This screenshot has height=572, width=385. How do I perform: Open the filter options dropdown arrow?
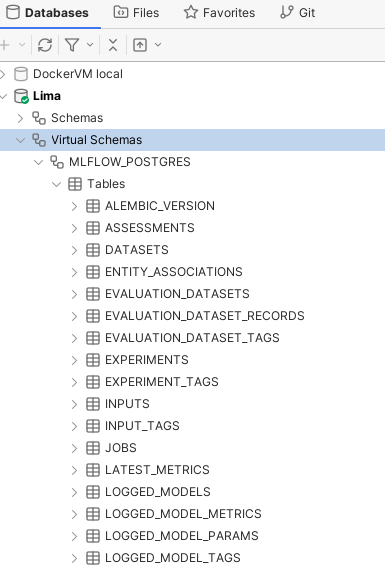point(90,45)
